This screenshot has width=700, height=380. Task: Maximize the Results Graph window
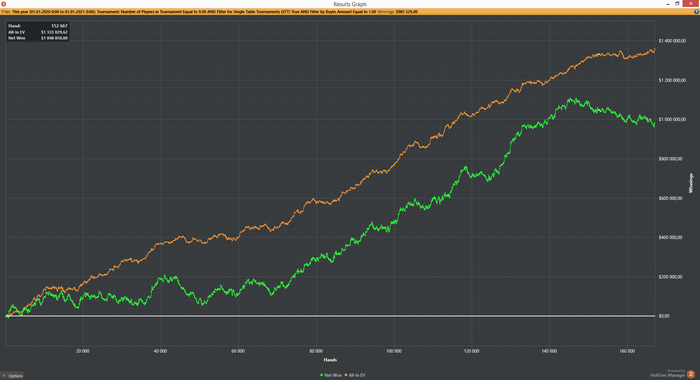pos(677,4)
